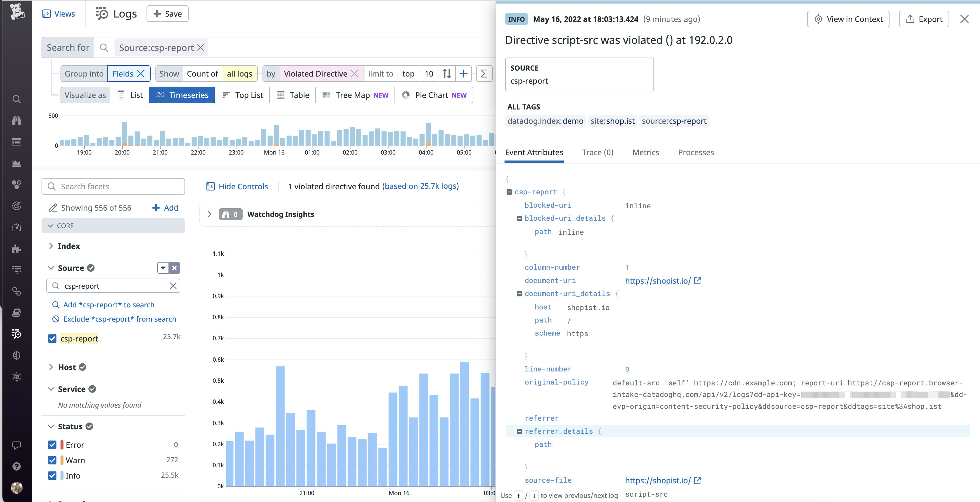
Task: Open Security Monitoring shield icon in sidebar
Action: (x=17, y=355)
